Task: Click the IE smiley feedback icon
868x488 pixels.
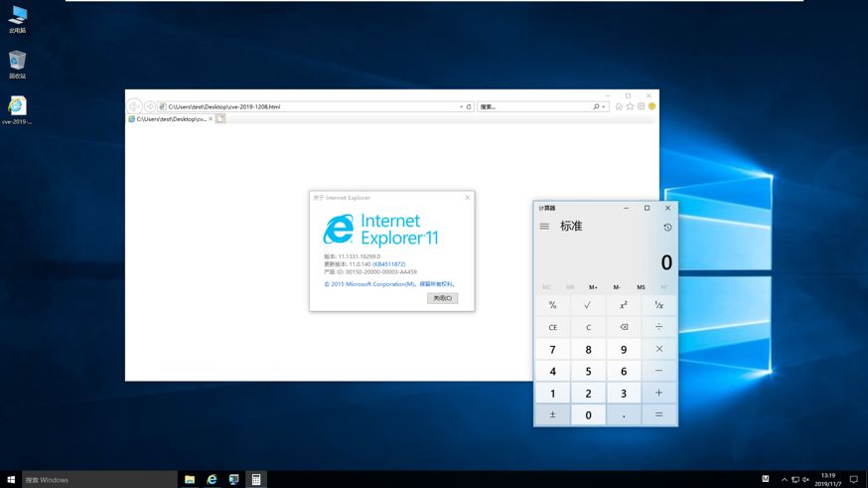Action: 652,106
